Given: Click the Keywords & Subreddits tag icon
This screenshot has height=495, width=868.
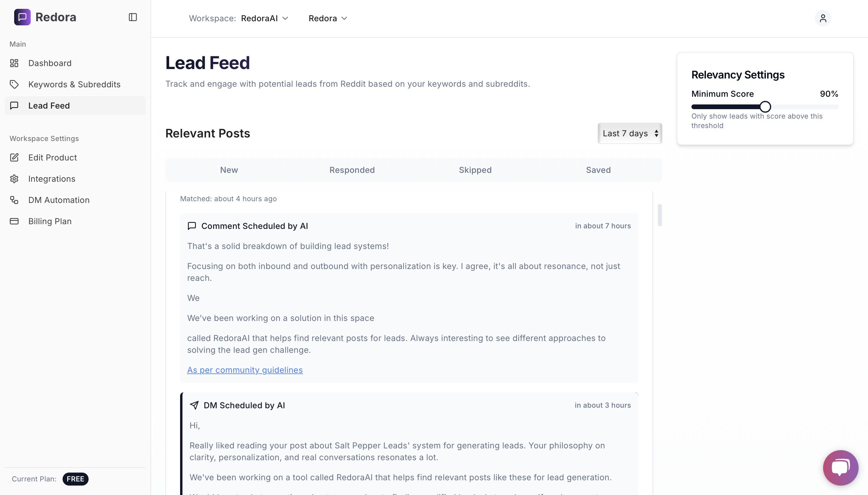Looking at the screenshot, I should coord(14,84).
